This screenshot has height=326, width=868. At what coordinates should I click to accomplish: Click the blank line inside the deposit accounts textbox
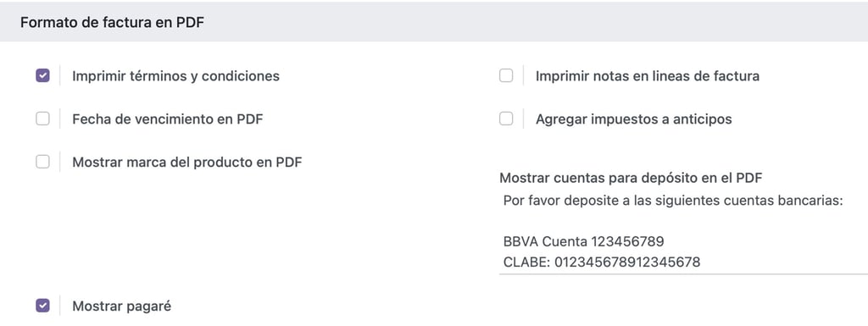click(683, 221)
